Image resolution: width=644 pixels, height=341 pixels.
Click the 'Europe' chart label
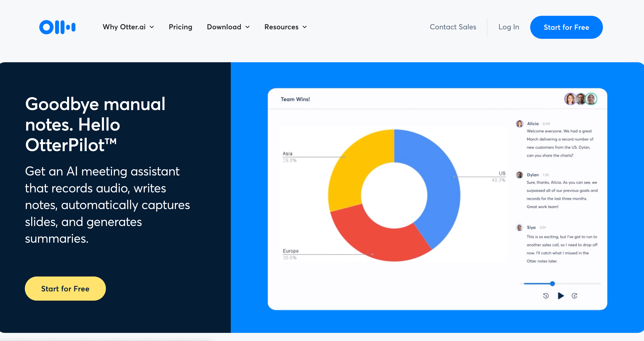290,251
